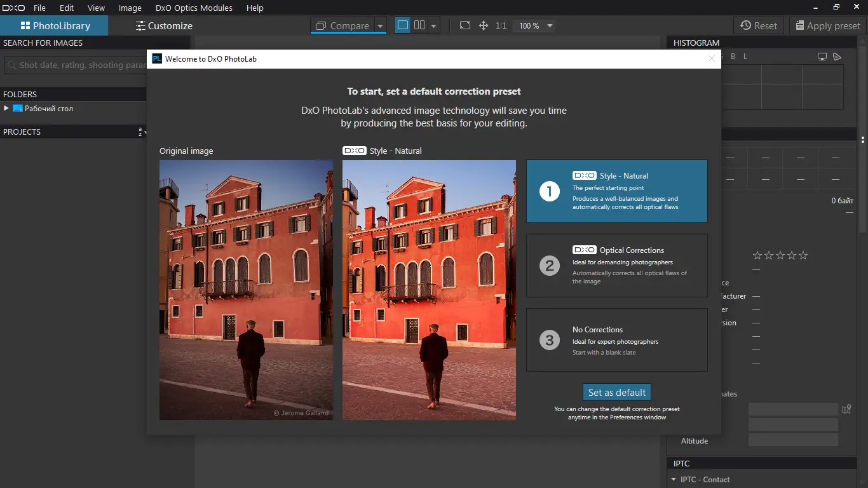Click the PL icon in dialog title

point(157,59)
